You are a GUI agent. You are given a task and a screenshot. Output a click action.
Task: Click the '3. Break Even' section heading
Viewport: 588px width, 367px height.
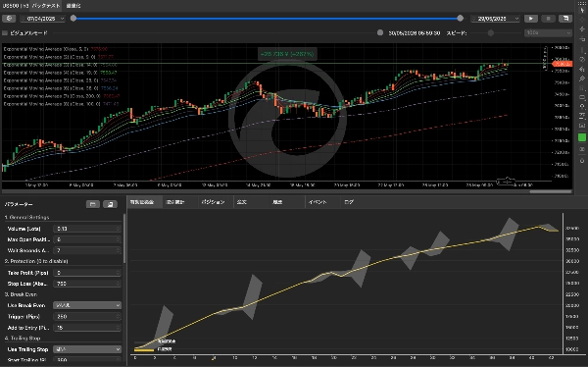tap(21, 294)
